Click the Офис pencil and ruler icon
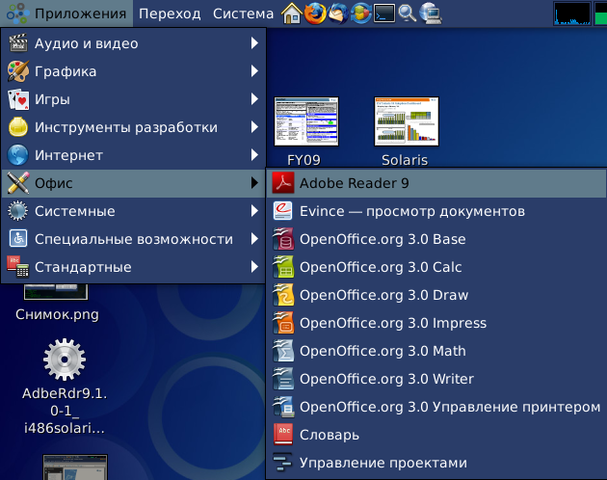Image resolution: width=607 pixels, height=480 pixels. [x=18, y=183]
